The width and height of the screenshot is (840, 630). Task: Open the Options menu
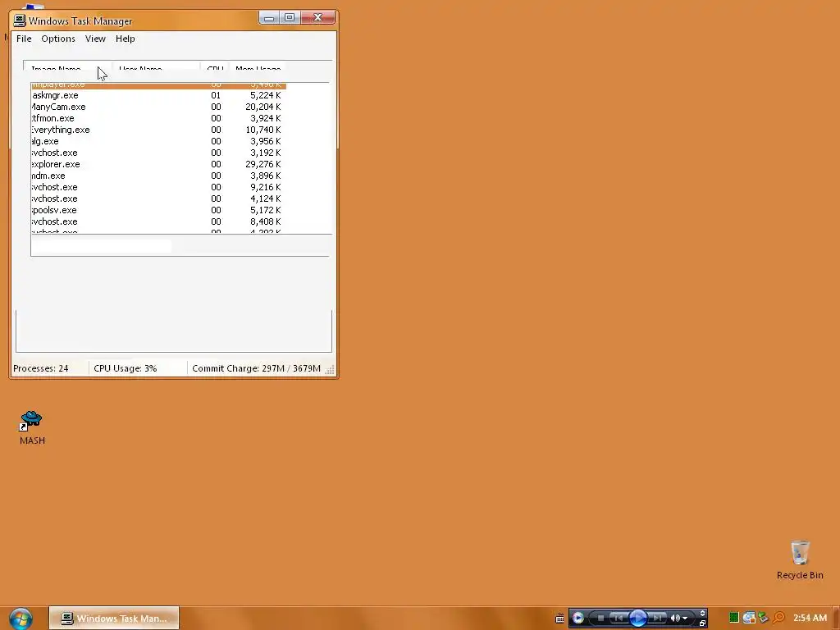coord(58,39)
